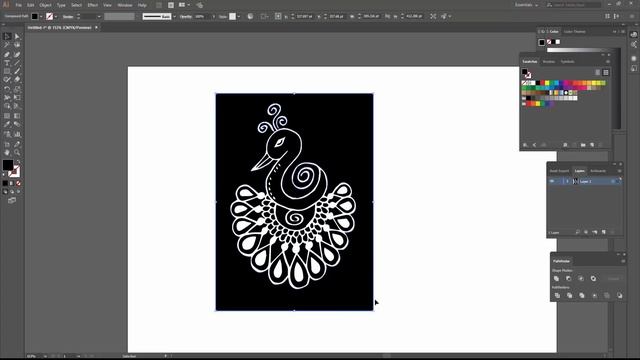Viewport: 640px width, 360px height.
Task: Select the Lasso tool
Action: 17,45
